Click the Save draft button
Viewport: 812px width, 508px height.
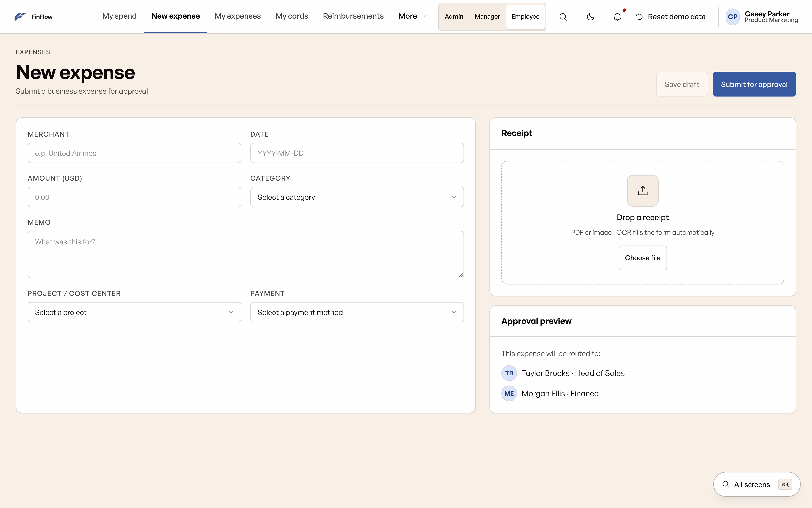click(x=682, y=84)
